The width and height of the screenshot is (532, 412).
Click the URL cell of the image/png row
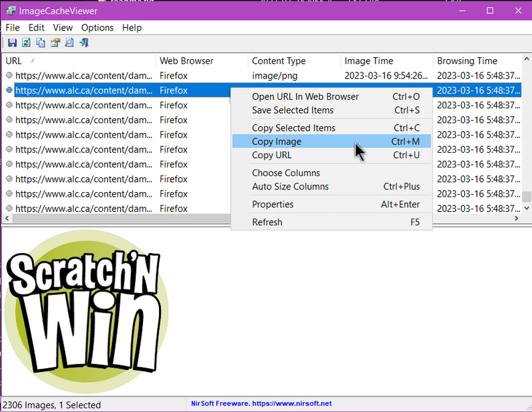pos(84,76)
